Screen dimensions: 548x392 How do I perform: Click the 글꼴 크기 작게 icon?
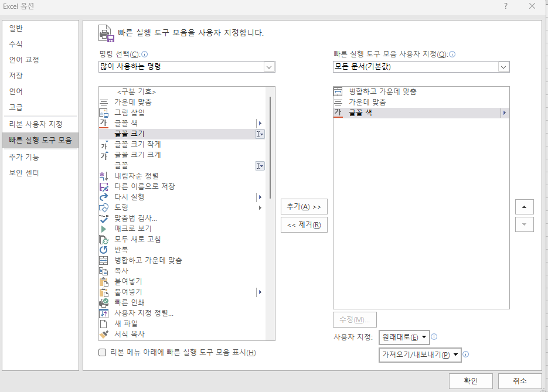pos(104,145)
